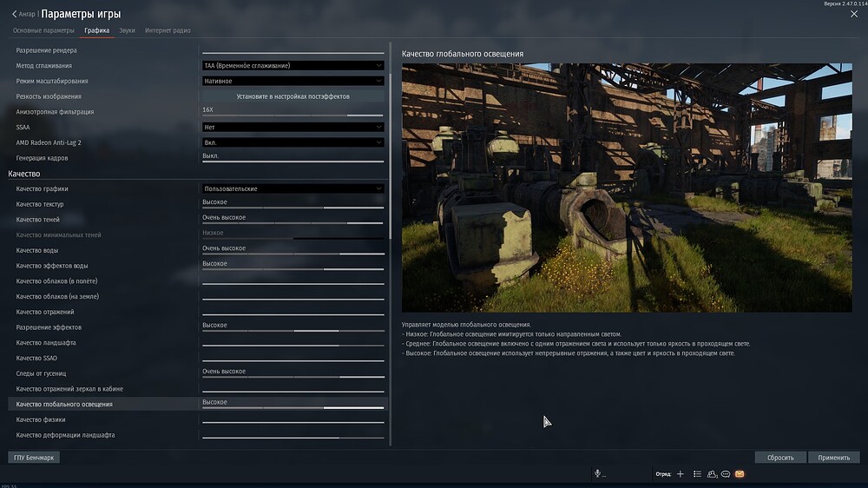Expand the Метод сглаживания dropdown

(293, 65)
